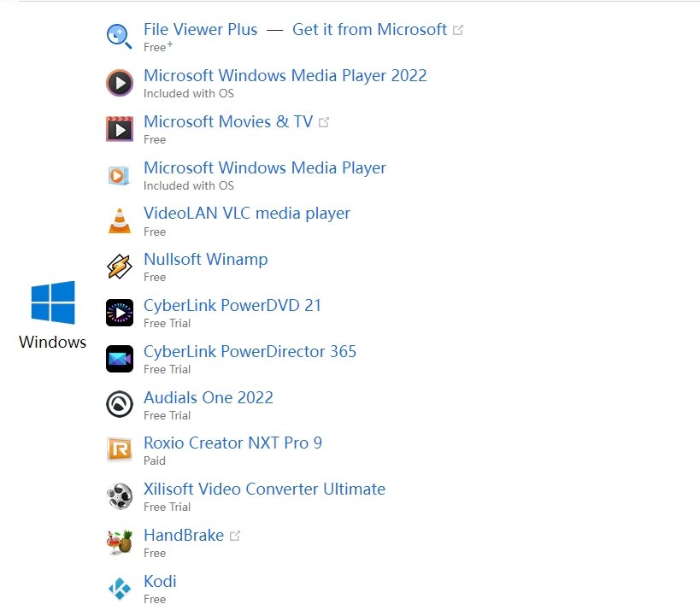Open the Microsoft Windows Media Player link
700x610 pixels.
pyautogui.click(x=265, y=168)
